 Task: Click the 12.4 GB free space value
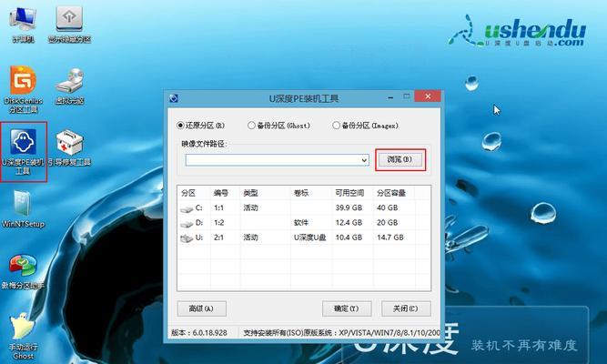click(349, 223)
